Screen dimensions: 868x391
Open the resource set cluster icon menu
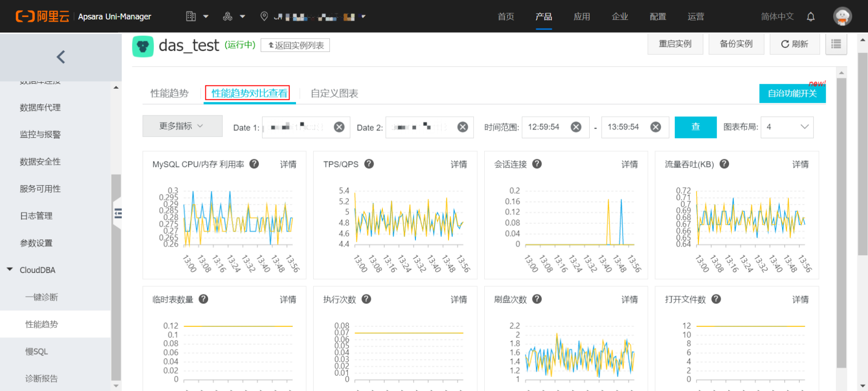(x=233, y=16)
